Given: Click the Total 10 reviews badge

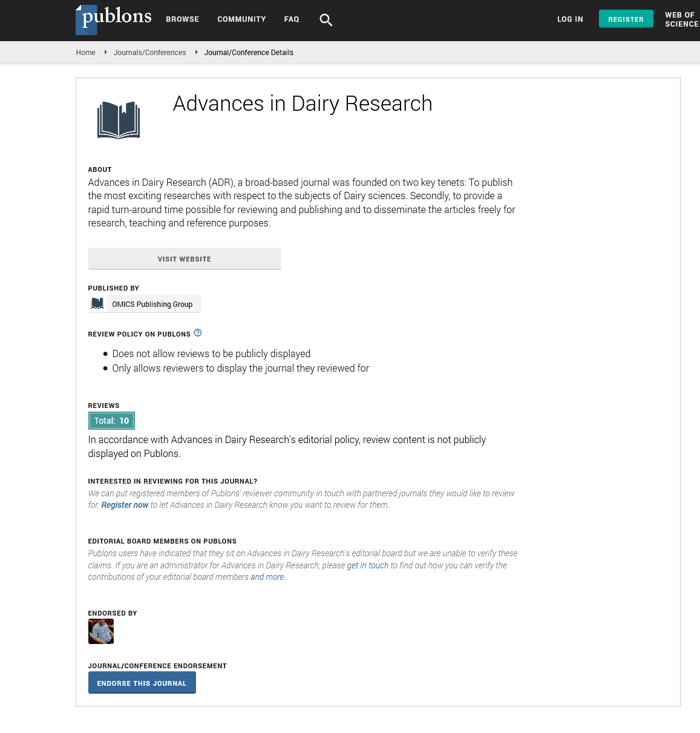Looking at the screenshot, I should click(111, 421).
